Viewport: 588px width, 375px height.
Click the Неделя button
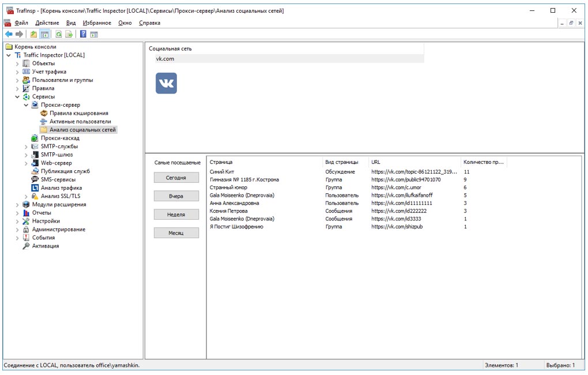[176, 215]
